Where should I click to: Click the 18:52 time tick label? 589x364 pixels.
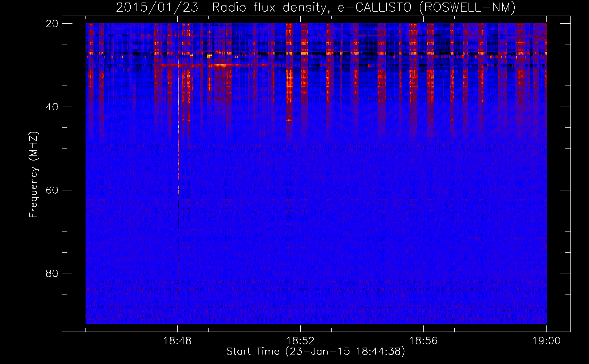pos(300,341)
